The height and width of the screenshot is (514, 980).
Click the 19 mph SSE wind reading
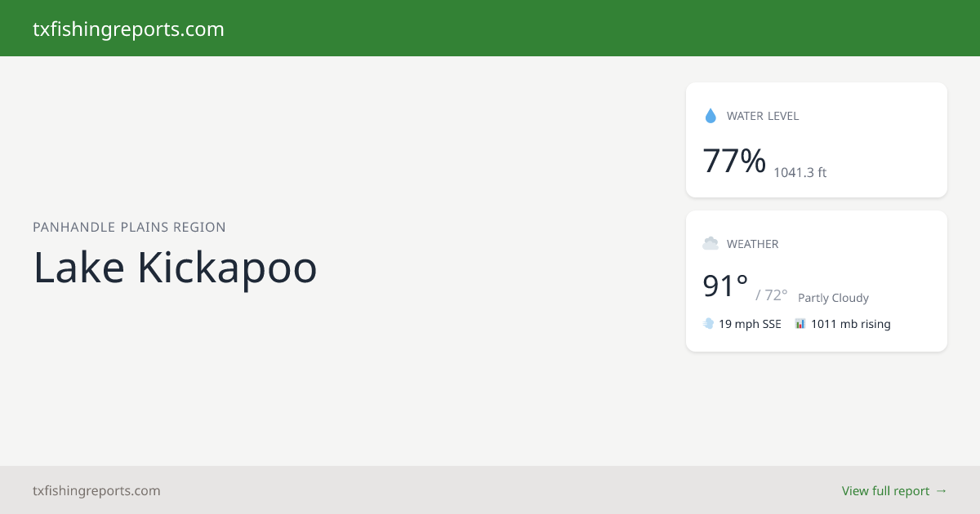click(750, 324)
